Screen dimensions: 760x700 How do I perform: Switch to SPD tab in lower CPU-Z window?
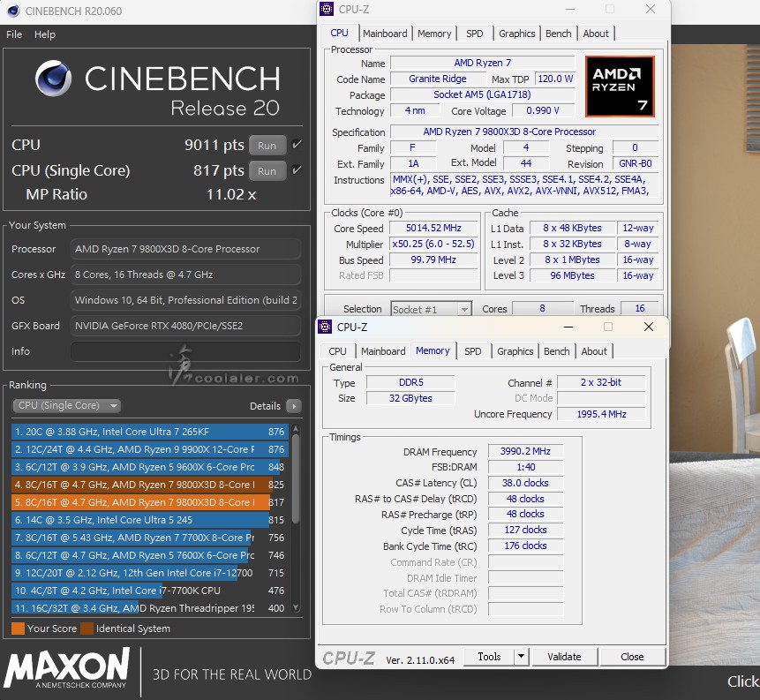(x=472, y=351)
